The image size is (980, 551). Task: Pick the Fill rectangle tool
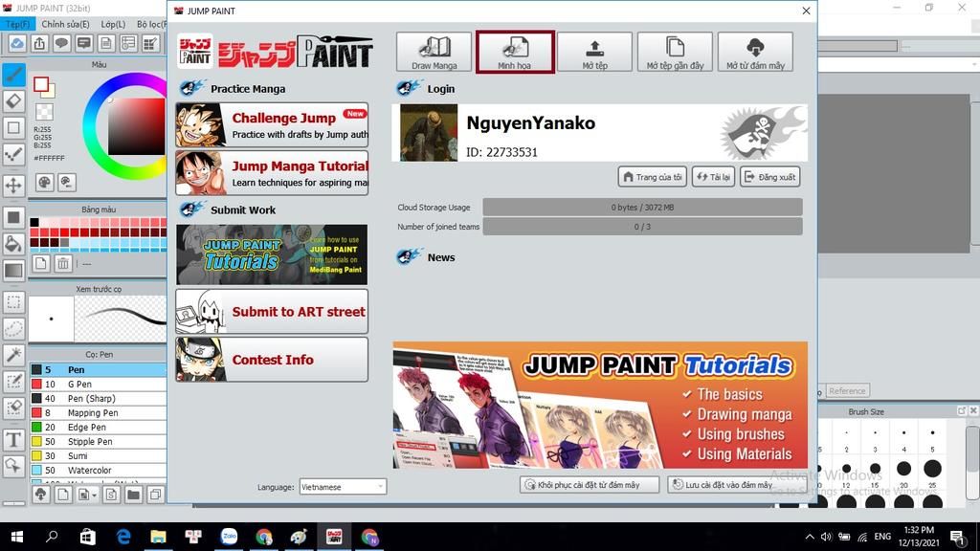coord(13,217)
